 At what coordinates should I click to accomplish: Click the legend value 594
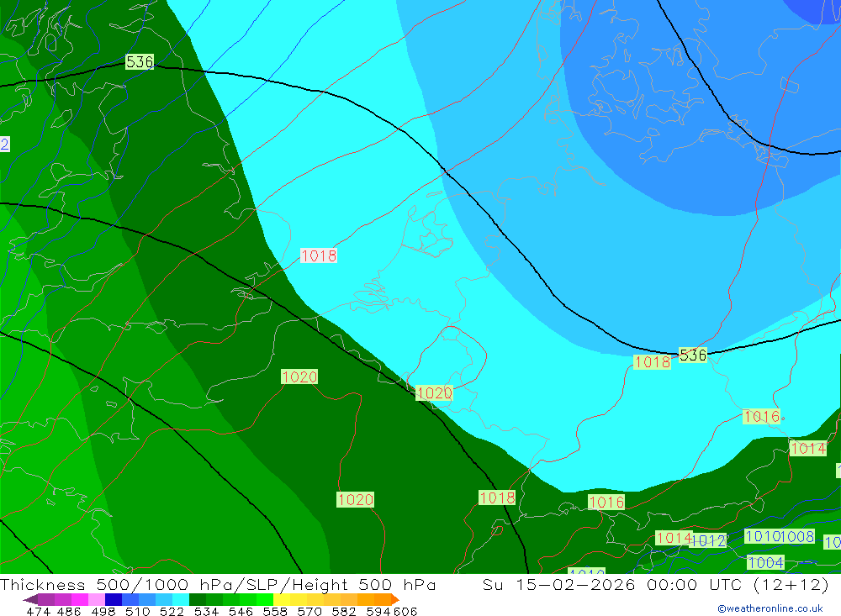tap(378, 612)
